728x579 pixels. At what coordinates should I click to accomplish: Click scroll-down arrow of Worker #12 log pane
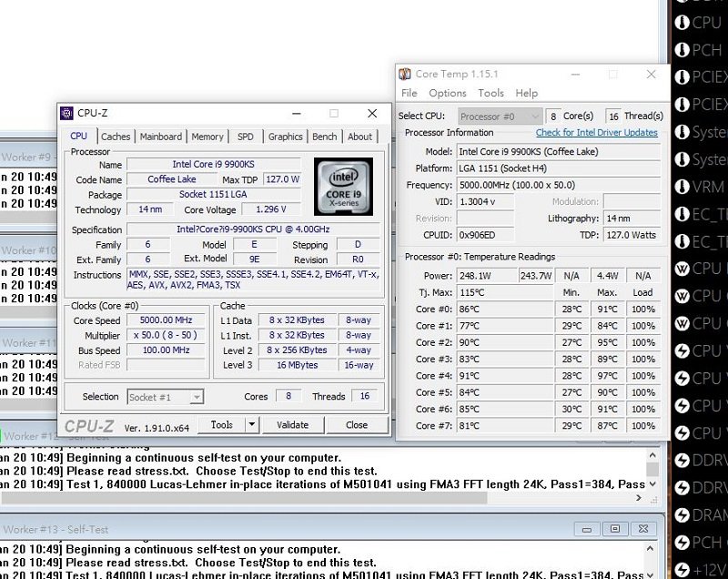pos(652,483)
